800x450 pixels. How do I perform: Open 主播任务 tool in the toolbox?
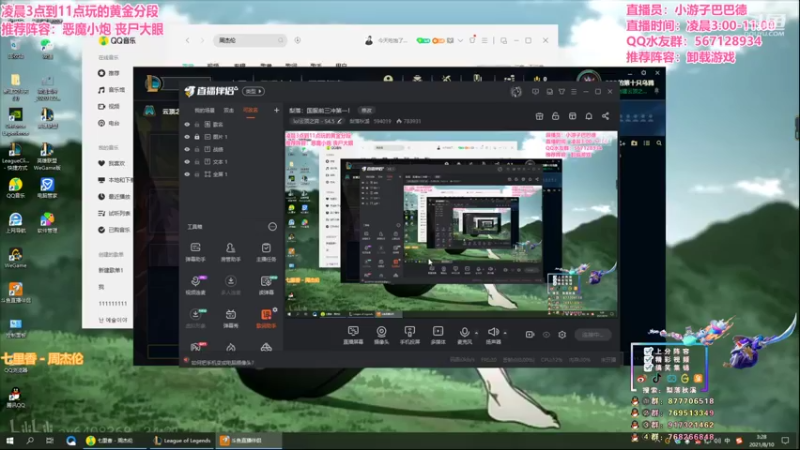pos(266,252)
